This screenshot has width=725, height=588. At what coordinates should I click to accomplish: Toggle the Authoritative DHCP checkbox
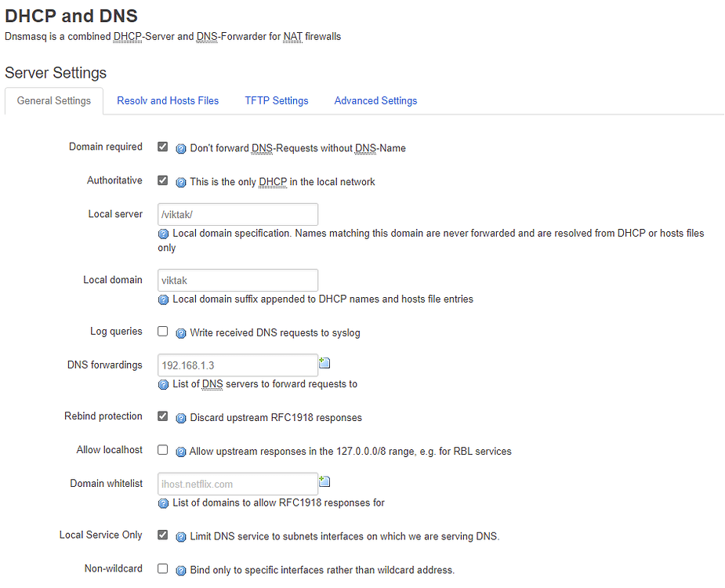click(162, 180)
